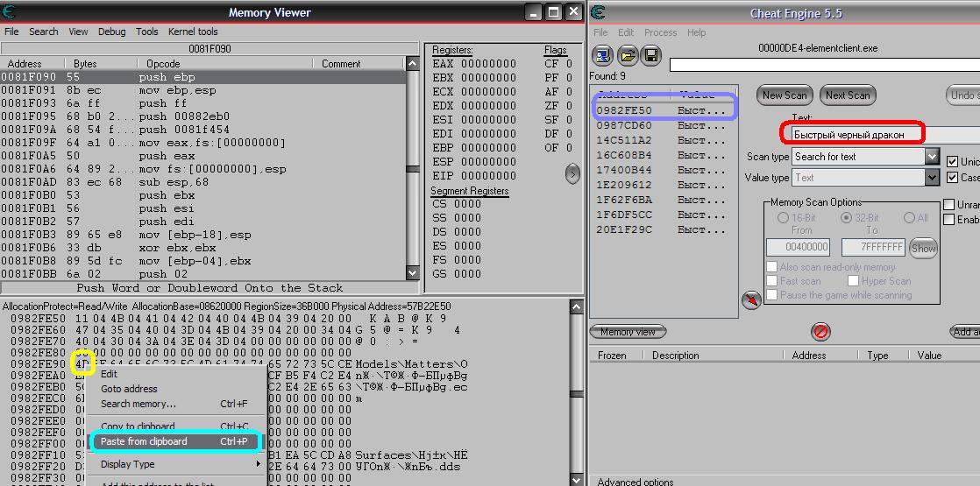Screen dimensions: 980x486
Task: Choose Goto address in context menu
Action: [175, 389]
